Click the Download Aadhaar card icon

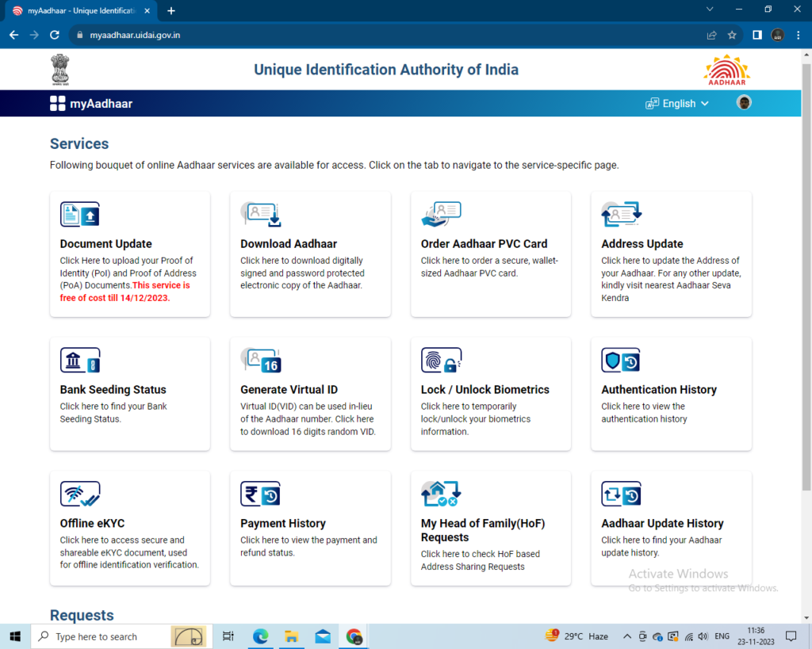click(x=260, y=214)
